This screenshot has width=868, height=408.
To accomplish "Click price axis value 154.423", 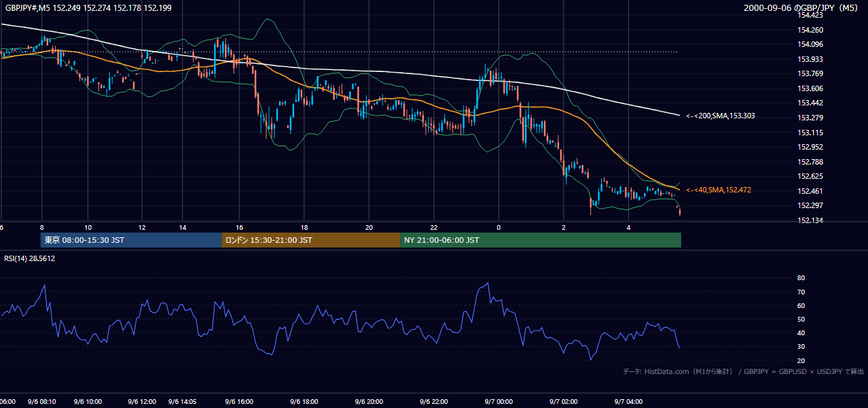I will (810, 15).
